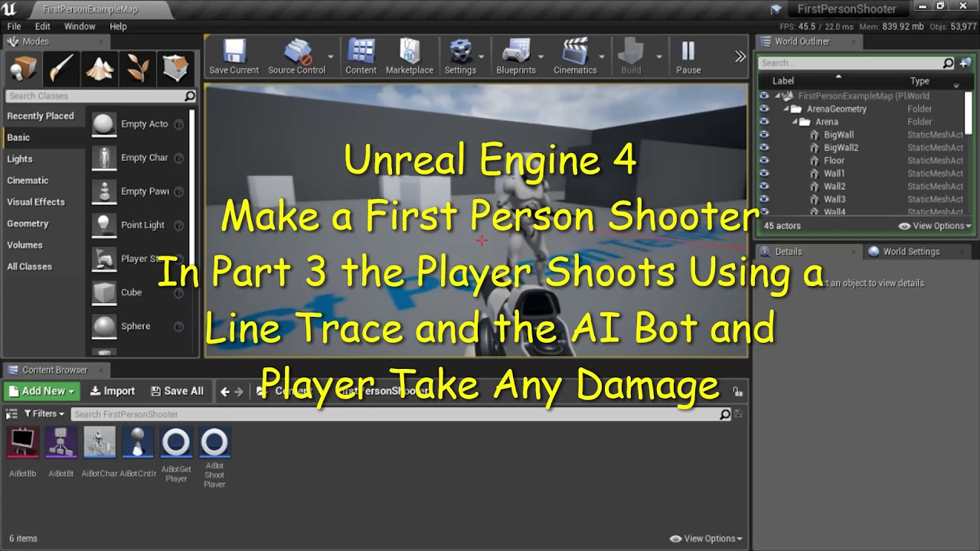The image size is (980, 551).
Task: Click the Empty Actor icon in Modes
Action: click(103, 124)
